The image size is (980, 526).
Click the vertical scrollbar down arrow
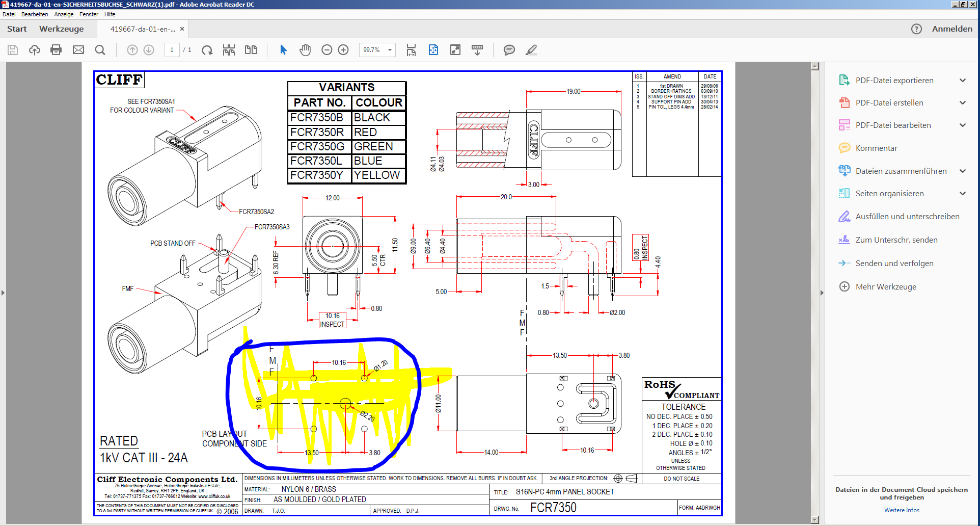pyautogui.click(x=815, y=520)
